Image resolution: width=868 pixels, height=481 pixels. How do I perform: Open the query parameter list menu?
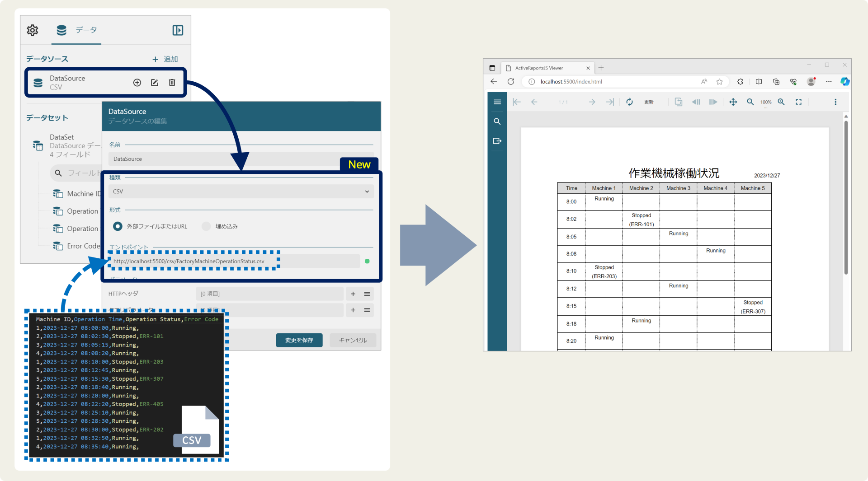[x=367, y=310]
